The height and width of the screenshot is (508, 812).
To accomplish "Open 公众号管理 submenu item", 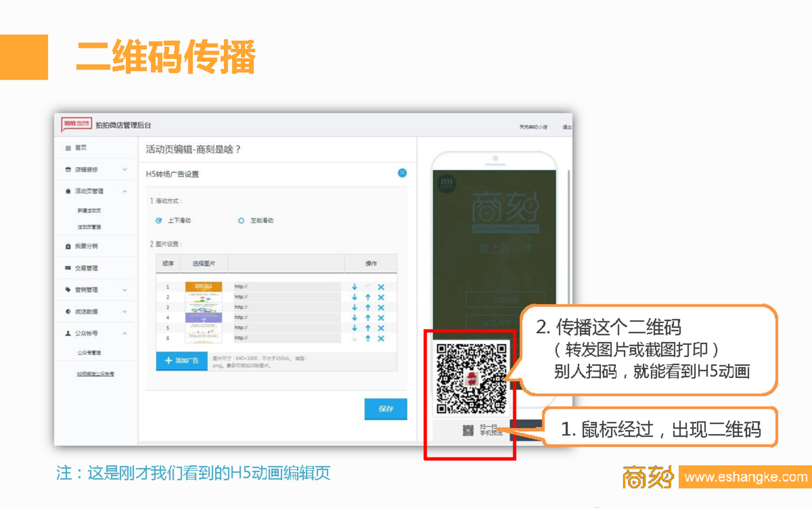I will [x=89, y=352].
